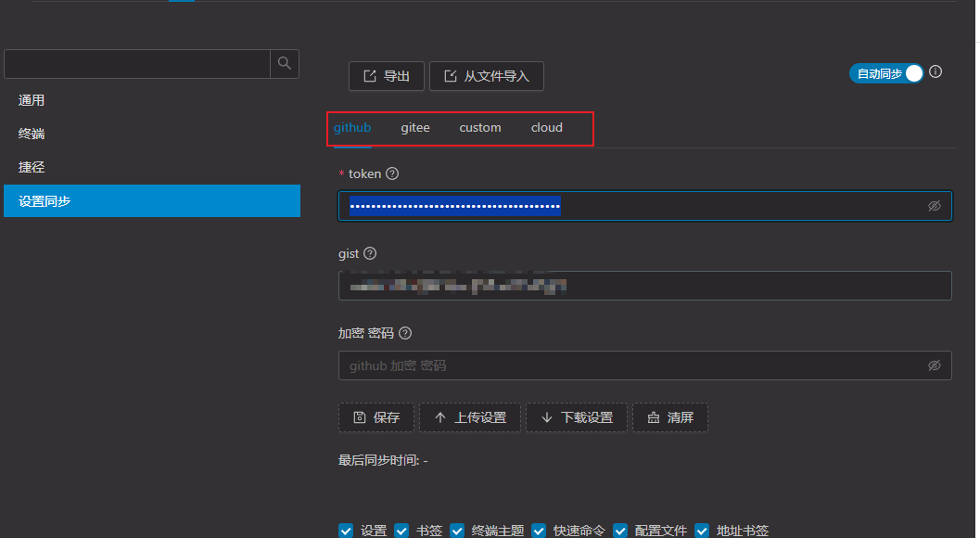The width and height of the screenshot is (980, 538).
Task: Uncheck the 设置 checkbox
Action: pos(346,531)
